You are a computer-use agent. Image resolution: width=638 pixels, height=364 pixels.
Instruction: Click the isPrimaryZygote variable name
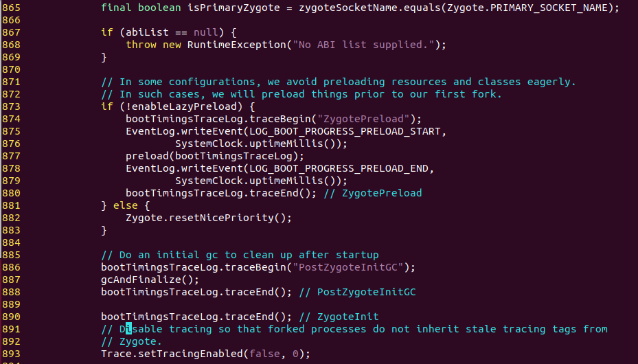[x=233, y=8]
